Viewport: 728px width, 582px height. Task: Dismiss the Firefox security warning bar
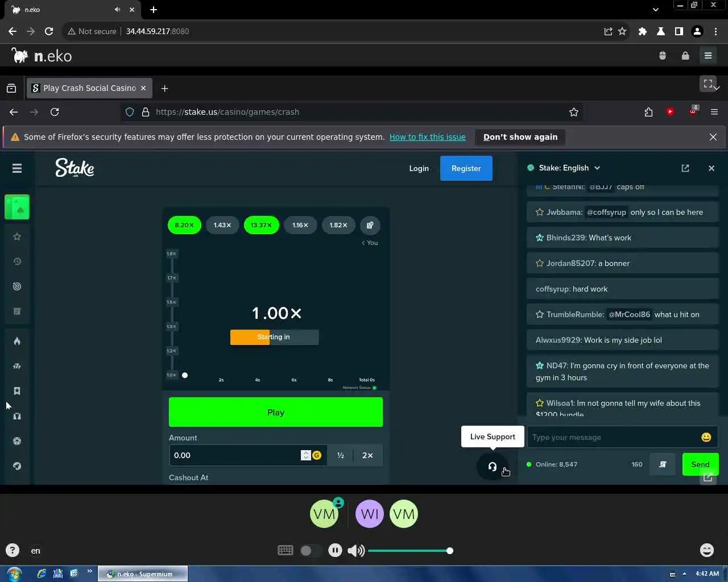pos(713,137)
